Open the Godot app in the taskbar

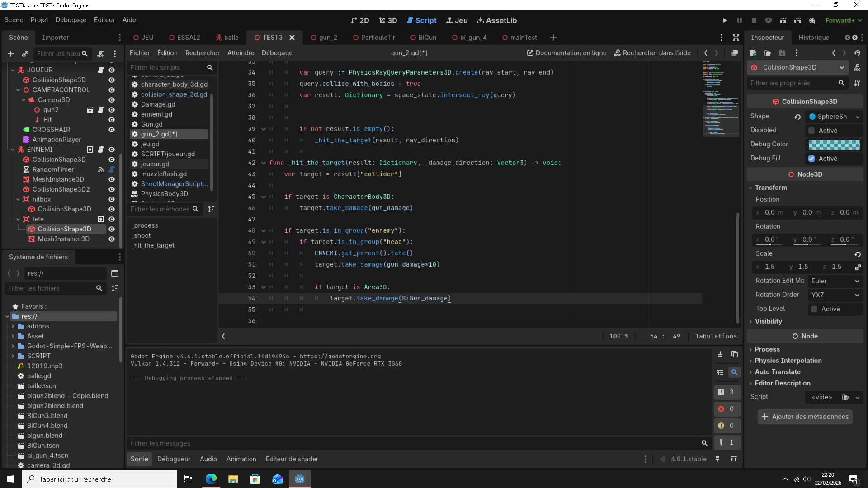point(300,479)
